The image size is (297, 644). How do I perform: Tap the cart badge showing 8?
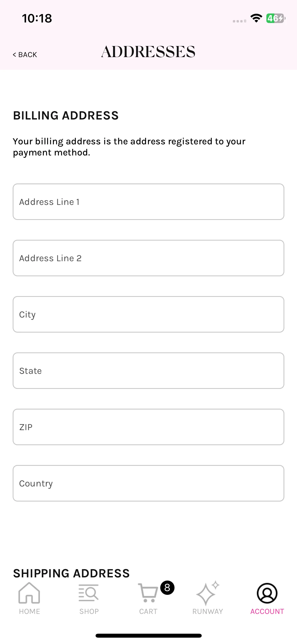point(167,588)
